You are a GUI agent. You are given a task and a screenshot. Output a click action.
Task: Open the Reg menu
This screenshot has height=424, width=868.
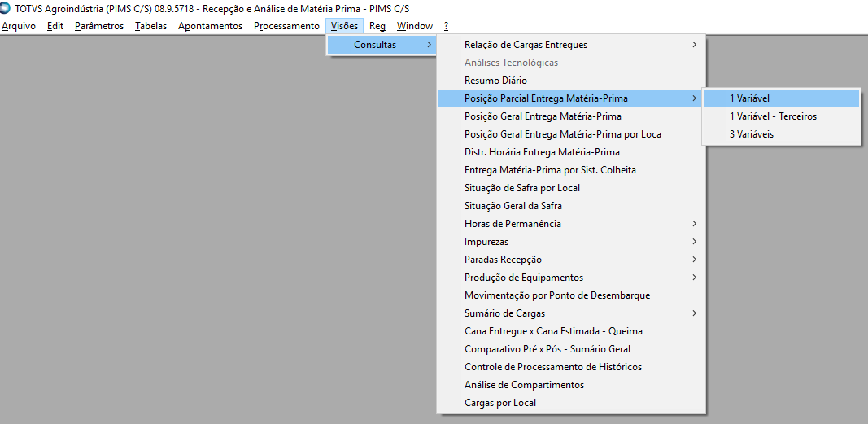pos(377,26)
